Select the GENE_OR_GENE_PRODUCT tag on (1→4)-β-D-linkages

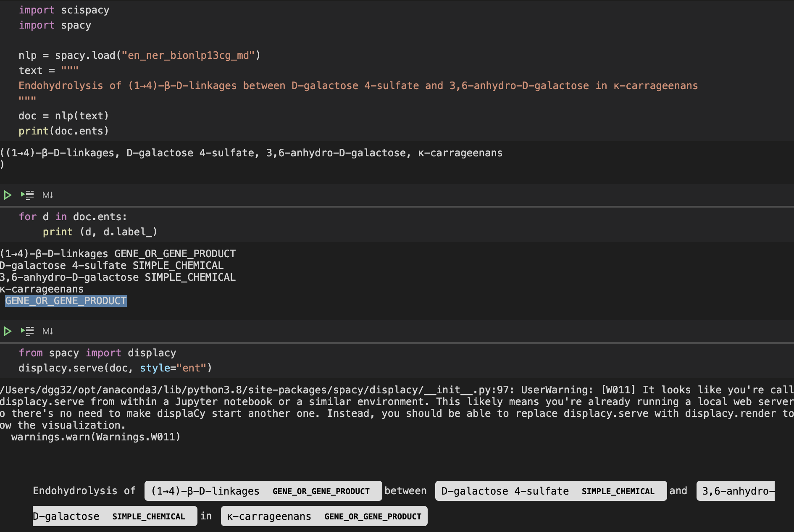321,491
